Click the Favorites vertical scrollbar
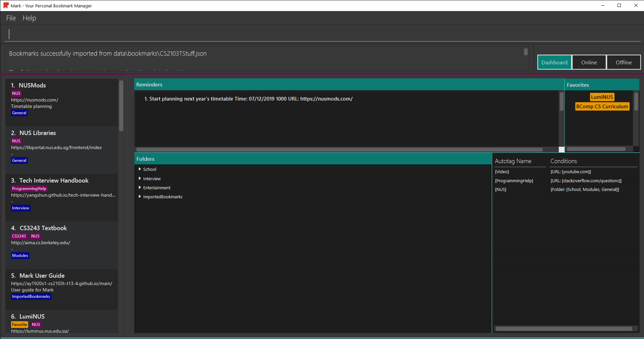This screenshot has height=339, width=644. pyautogui.click(x=636, y=101)
